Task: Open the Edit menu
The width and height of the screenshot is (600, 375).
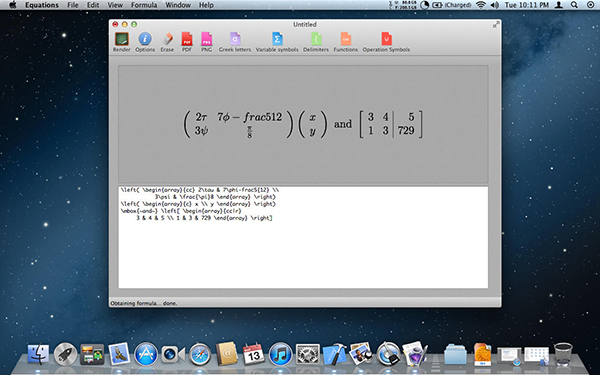Action: 93,5
